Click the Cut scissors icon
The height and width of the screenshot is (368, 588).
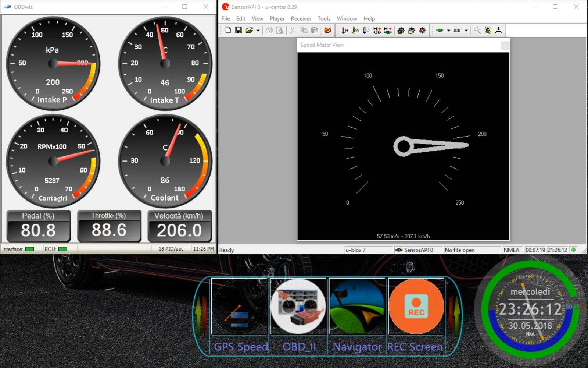[293, 30]
